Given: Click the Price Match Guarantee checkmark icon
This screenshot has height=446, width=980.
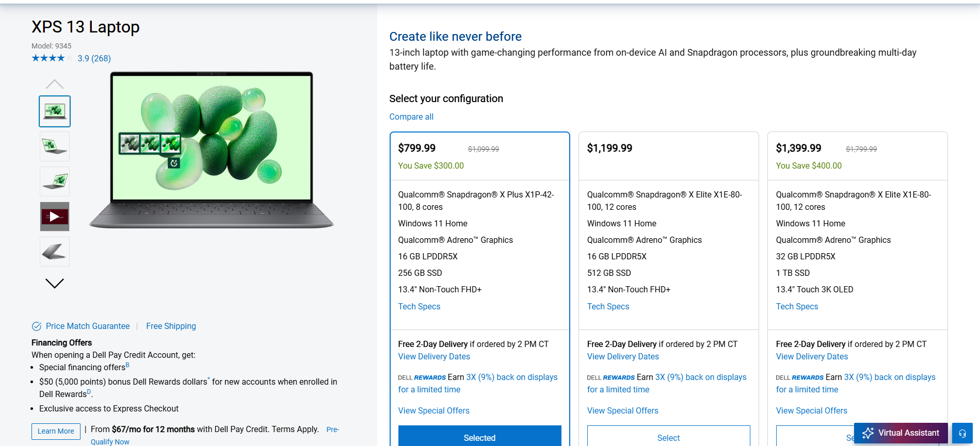Looking at the screenshot, I should pos(37,326).
